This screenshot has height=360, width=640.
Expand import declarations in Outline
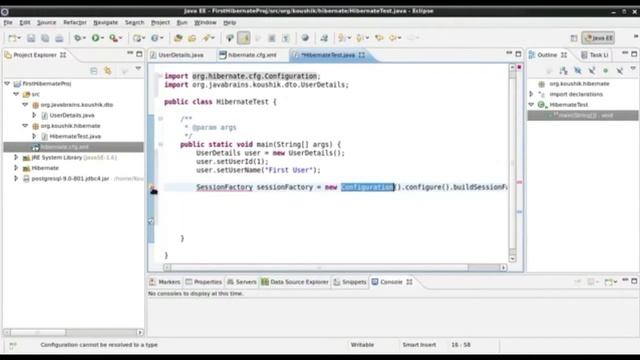(x=531, y=94)
